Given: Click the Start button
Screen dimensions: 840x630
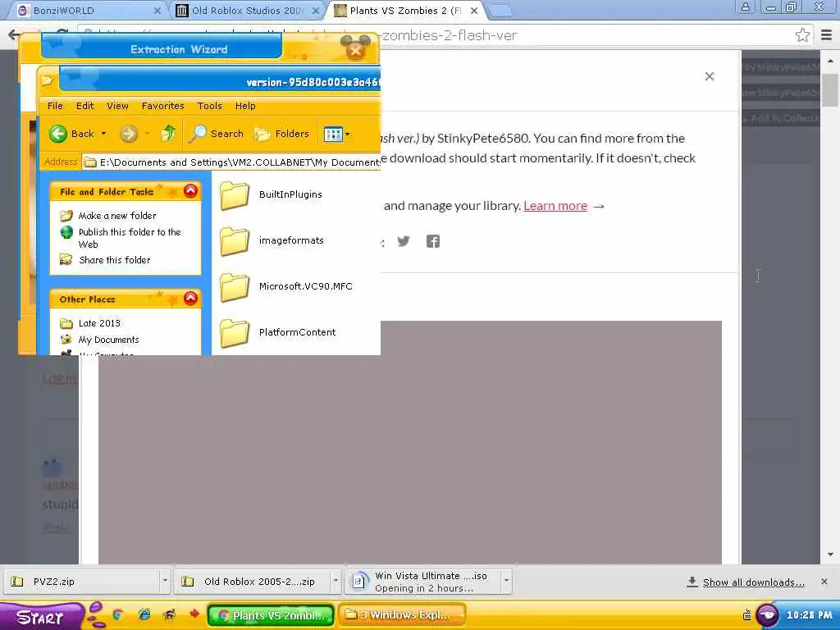Looking at the screenshot, I should [41, 617].
